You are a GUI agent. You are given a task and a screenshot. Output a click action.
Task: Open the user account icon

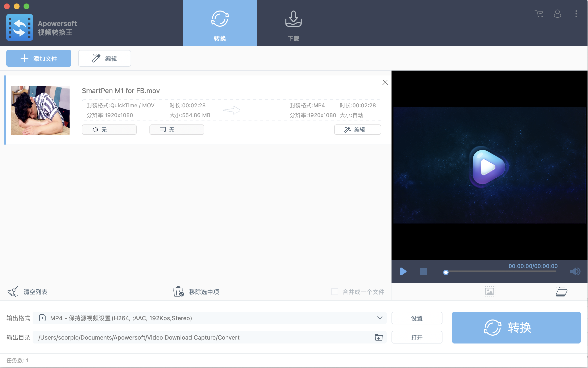557,14
